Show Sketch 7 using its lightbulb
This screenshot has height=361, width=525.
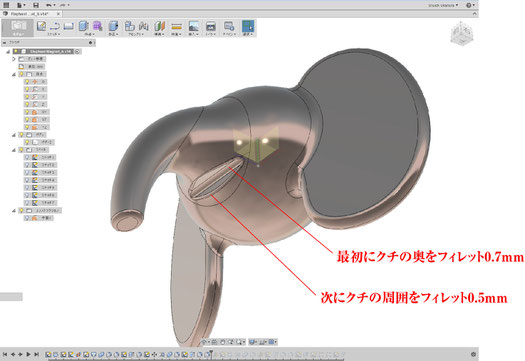click(27, 203)
